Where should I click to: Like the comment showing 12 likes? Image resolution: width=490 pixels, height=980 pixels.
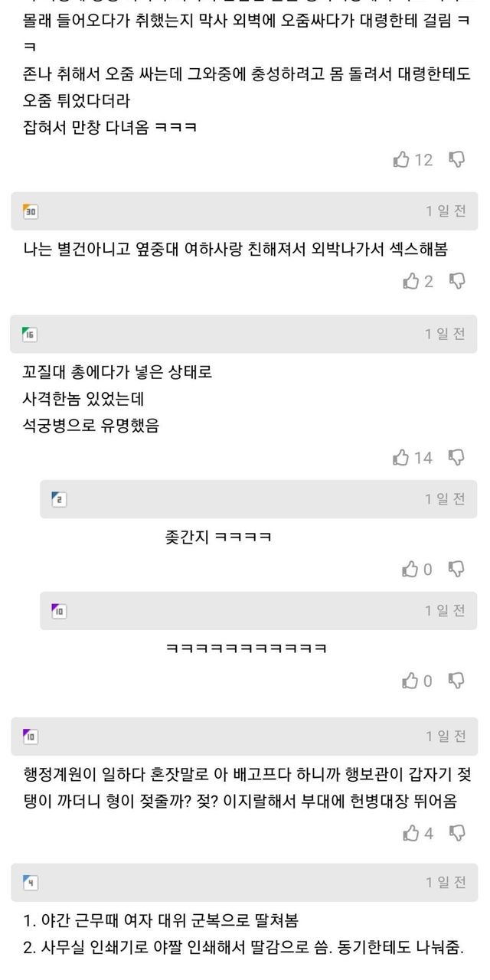coord(401,159)
